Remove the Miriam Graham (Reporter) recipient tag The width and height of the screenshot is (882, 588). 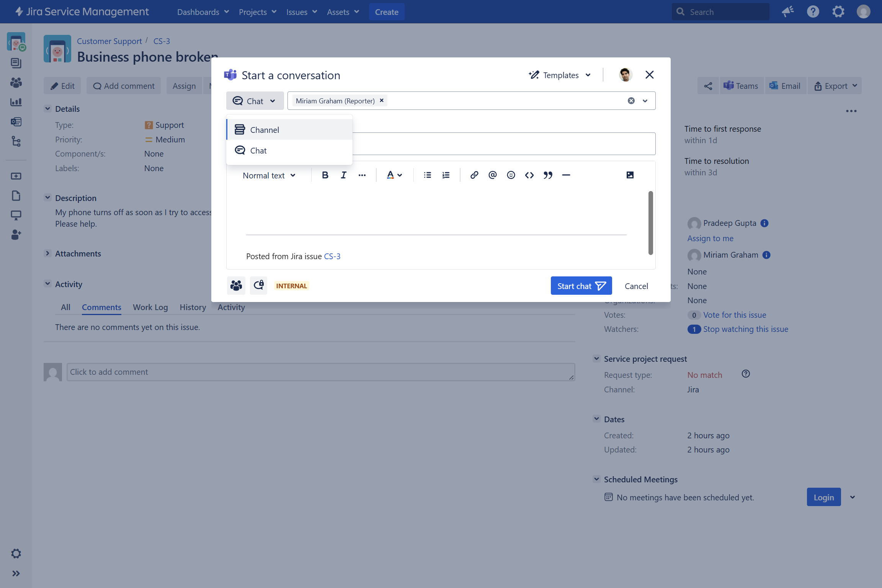click(x=381, y=100)
